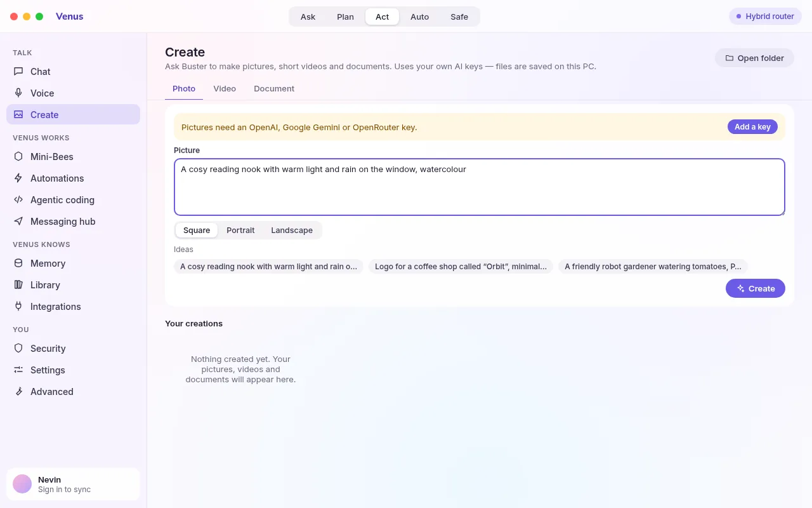
Task: Switch to Ask mode
Action: (x=308, y=17)
